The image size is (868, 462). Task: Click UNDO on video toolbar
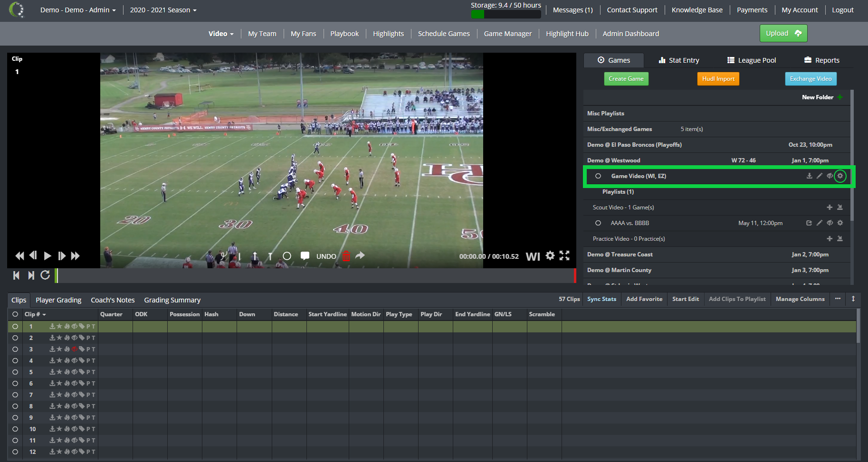pyautogui.click(x=326, y=256)
